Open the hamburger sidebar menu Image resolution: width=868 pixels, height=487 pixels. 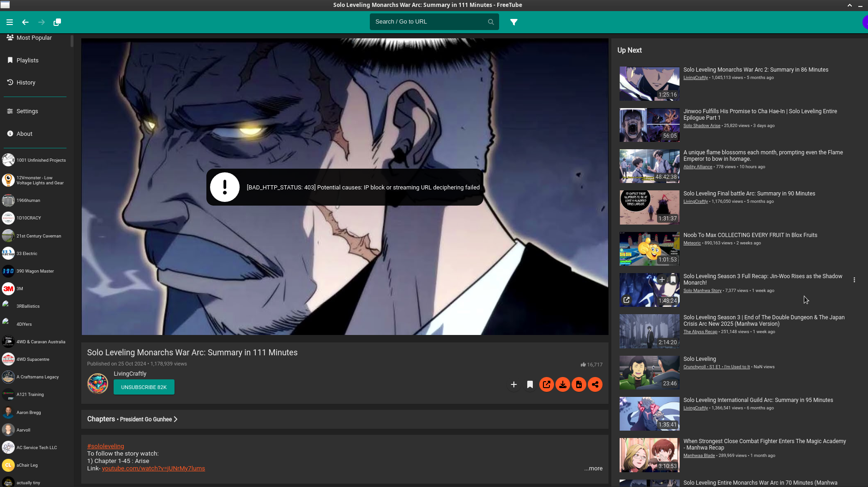9,22
